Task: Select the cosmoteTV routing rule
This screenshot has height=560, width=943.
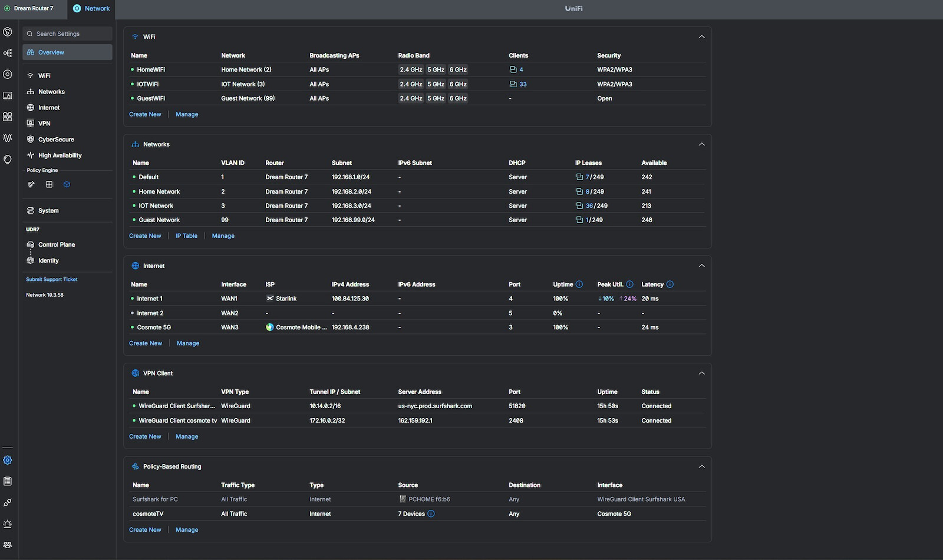Action: (x=417, y=513)
